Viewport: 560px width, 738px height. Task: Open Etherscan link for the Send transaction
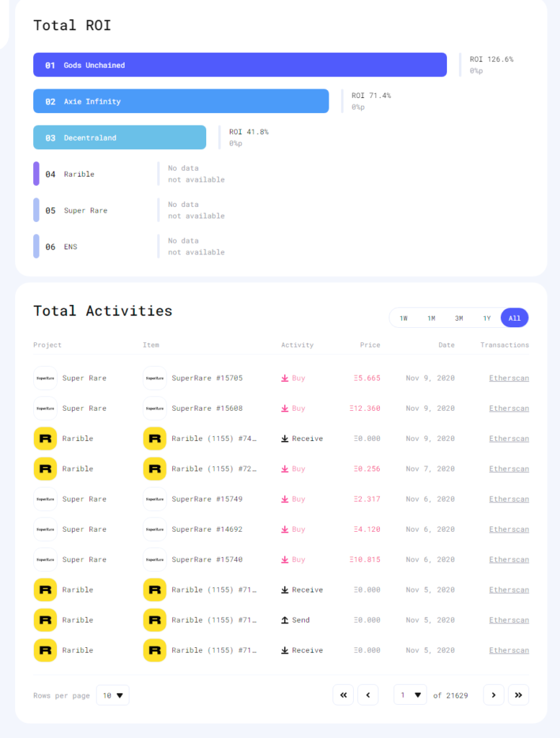tap(509, 620)
